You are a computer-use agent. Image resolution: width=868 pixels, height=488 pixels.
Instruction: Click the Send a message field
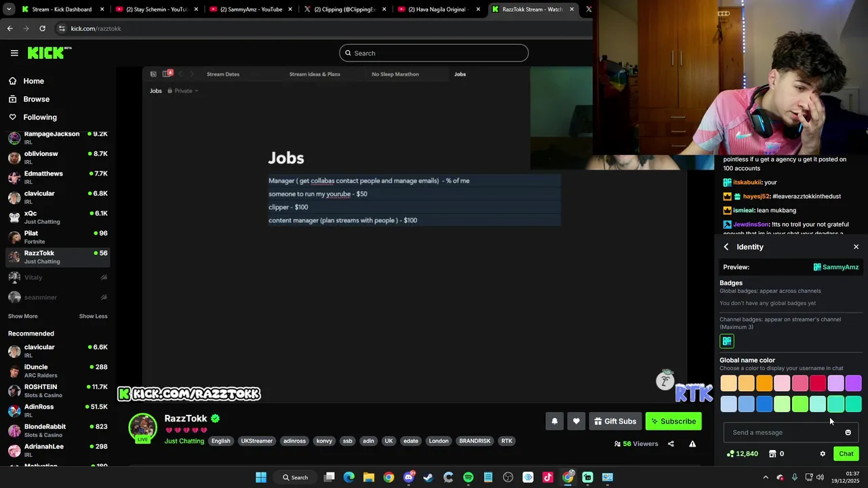coord(791,432)
